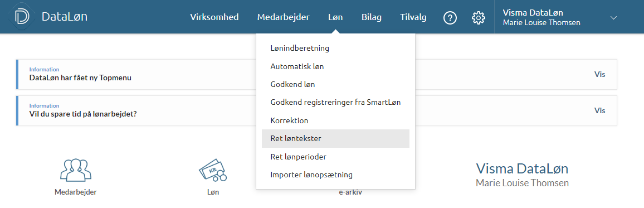Viewport: 644px width, 208px height.
Task: Open the settings gear icon
Action: click(478, 18)
